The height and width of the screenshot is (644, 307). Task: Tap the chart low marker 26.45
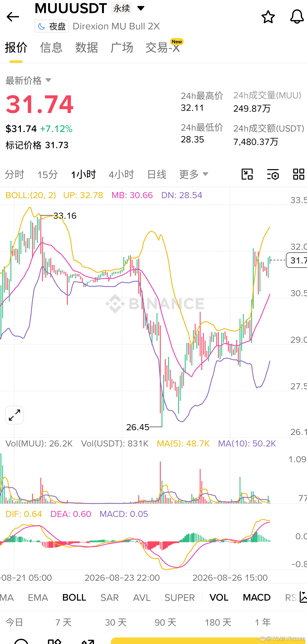(x=138, y=427)
